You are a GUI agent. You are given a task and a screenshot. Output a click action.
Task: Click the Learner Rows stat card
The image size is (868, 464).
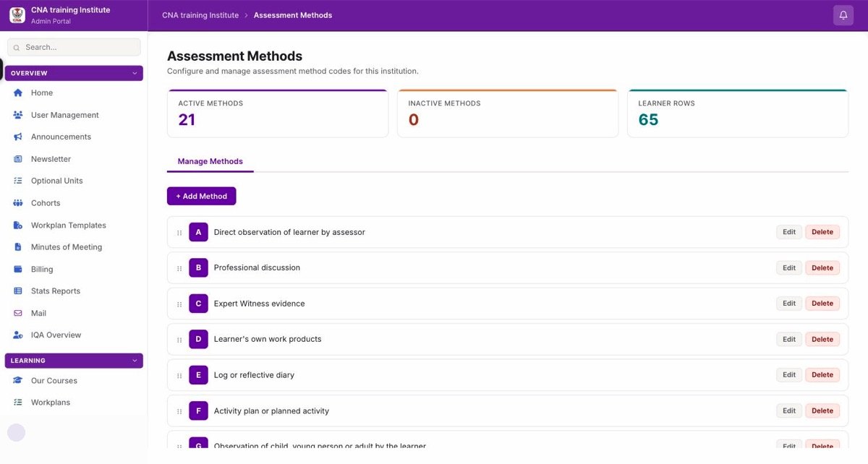pos(738,113)
